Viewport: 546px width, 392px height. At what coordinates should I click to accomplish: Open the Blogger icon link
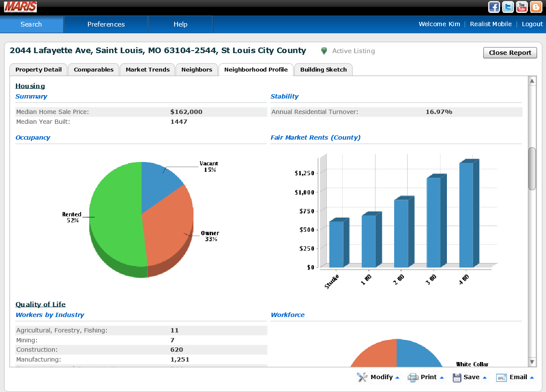536,7
